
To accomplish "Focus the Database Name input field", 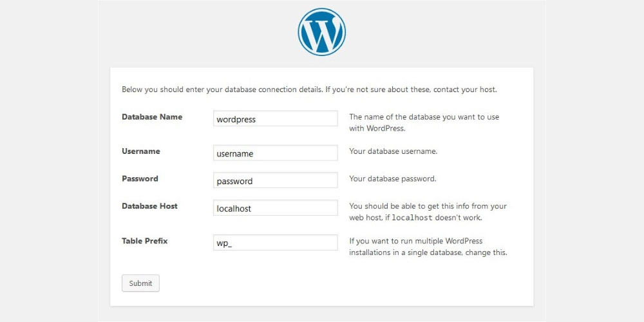I will coord(275,118).
